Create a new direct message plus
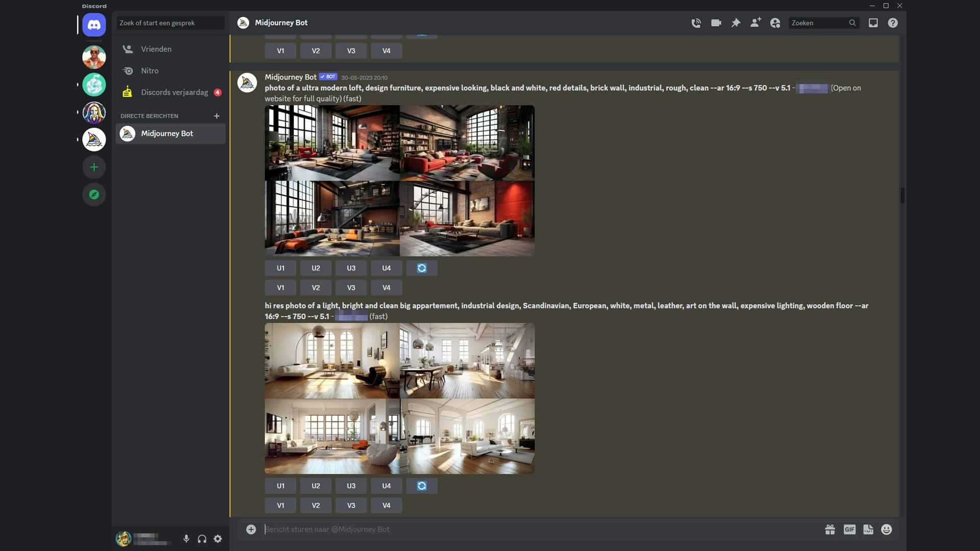This screenshot has height=551, width=980. click(x=216, y=116)
